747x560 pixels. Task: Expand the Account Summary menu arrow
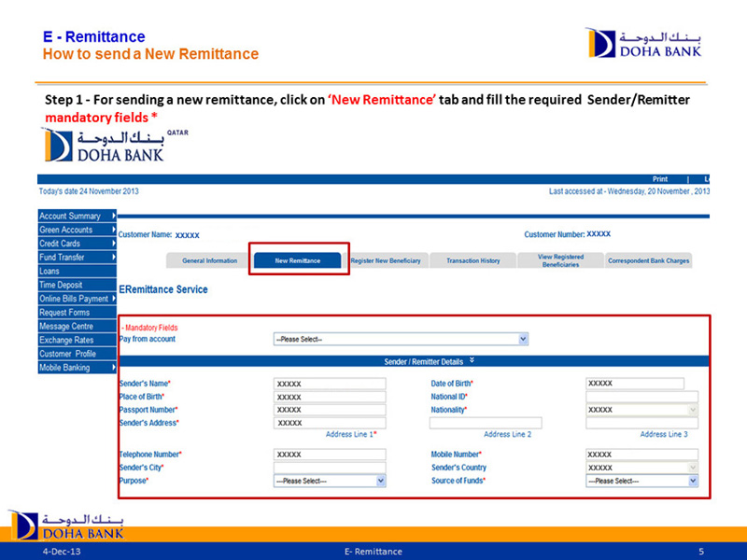(113, 217)
